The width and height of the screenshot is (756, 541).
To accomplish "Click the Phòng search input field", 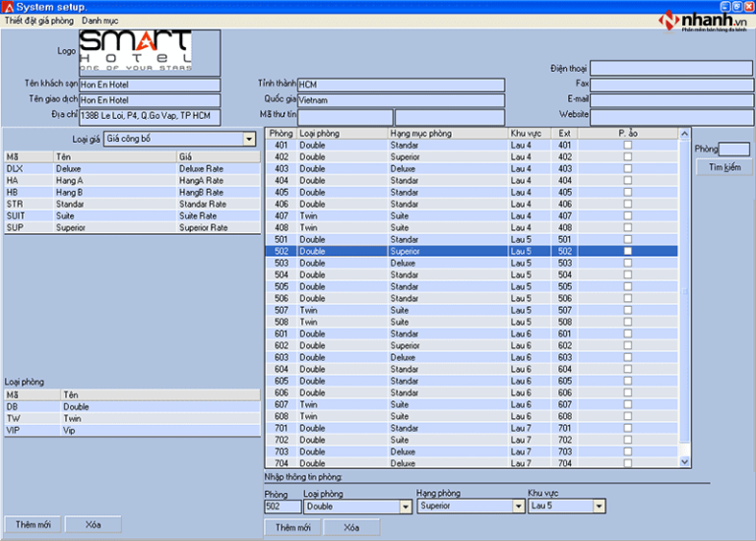I will [733, 150].
